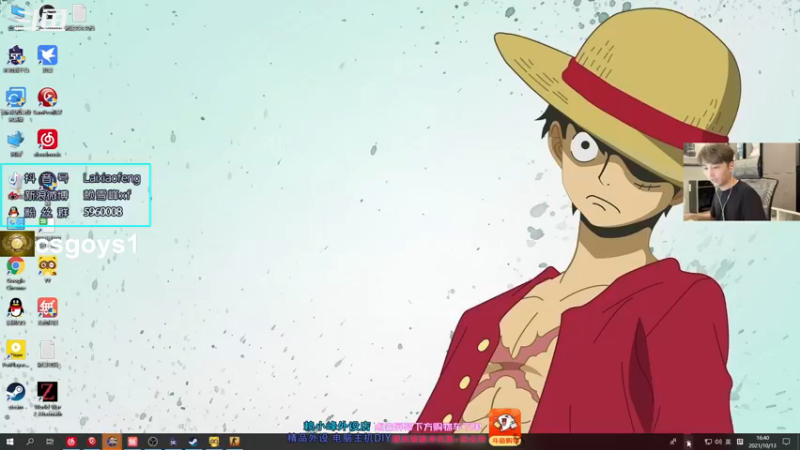Screen dimensions: 800x450
Task: Open taskbar search magnifier
Action: (30, 441)
